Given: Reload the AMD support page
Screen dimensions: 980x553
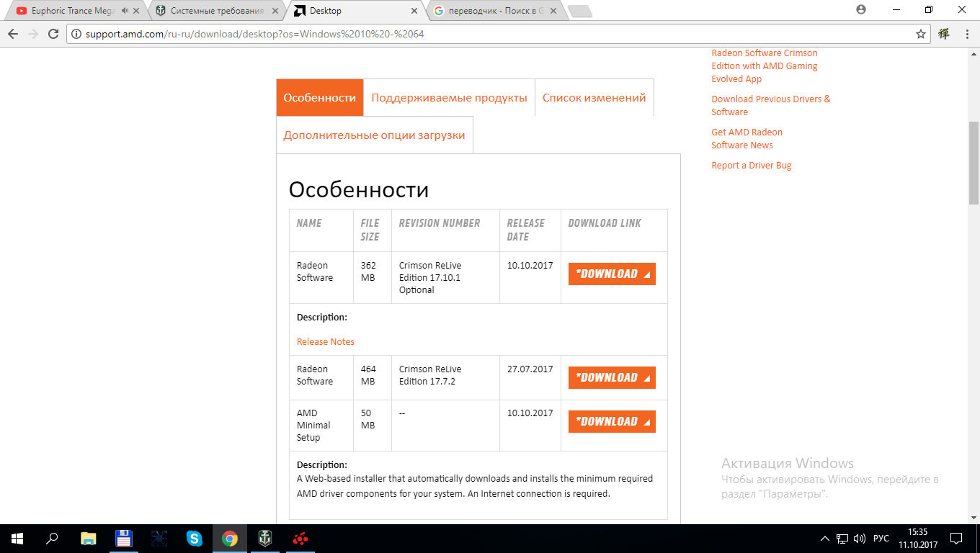Looking at the screenshot, I should tap(53, 34).
